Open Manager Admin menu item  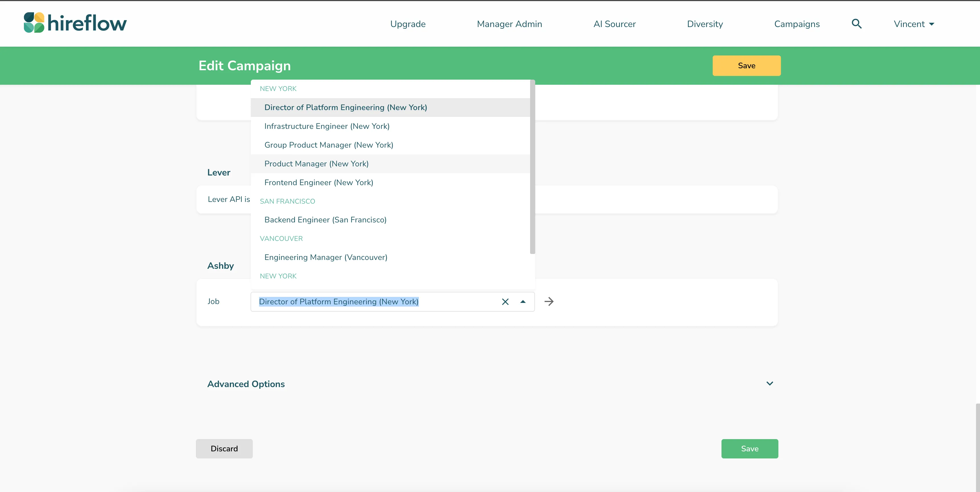(509, 24)
